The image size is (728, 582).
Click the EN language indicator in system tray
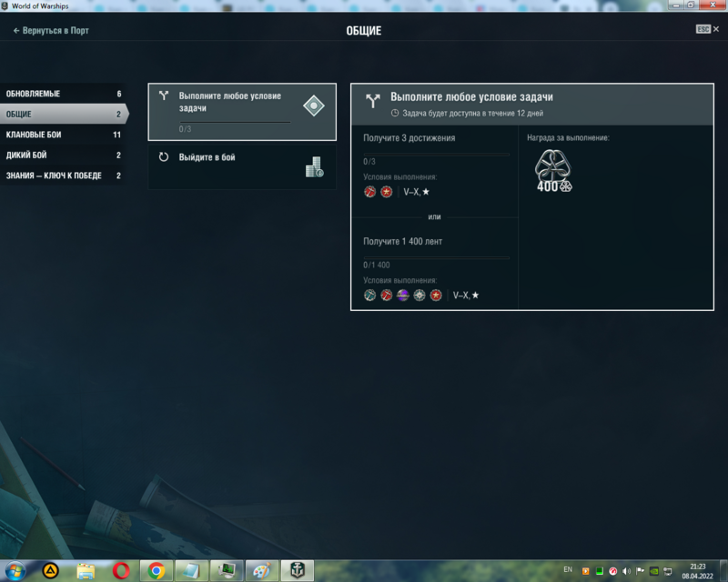pyautogui.click(x=568, y=569)
